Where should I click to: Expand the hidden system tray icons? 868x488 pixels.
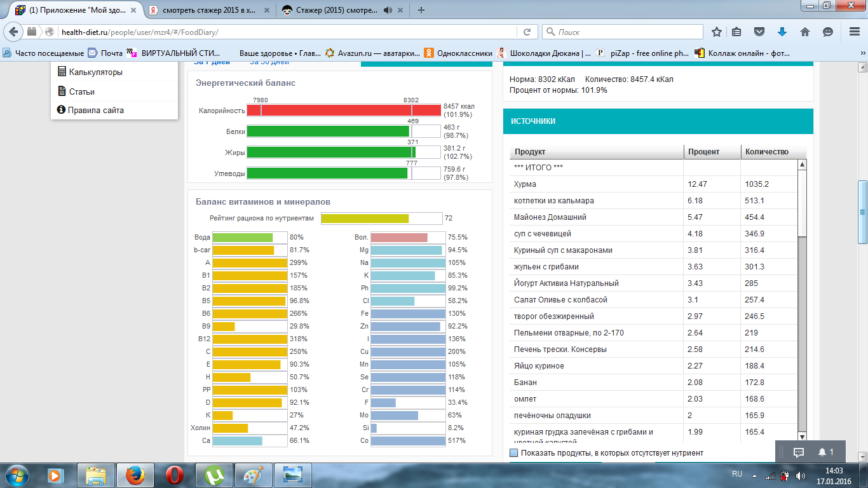point(754,475)
